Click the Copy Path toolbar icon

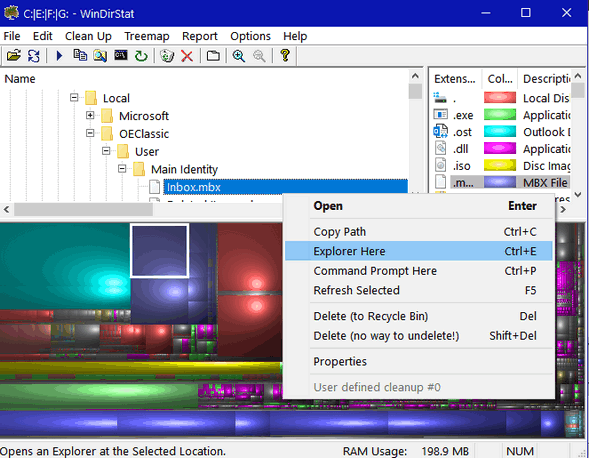point(80,56)
